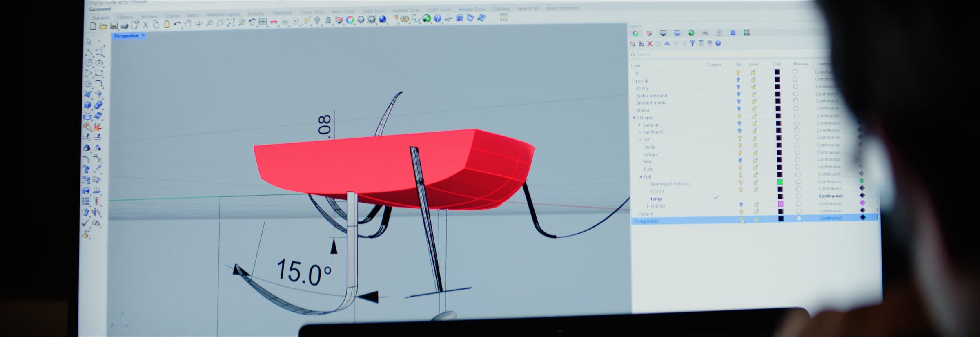Toggle visibility bulb for Ronny layer
Viewport: 980px width, 337px height.
[x=738, y=87]
